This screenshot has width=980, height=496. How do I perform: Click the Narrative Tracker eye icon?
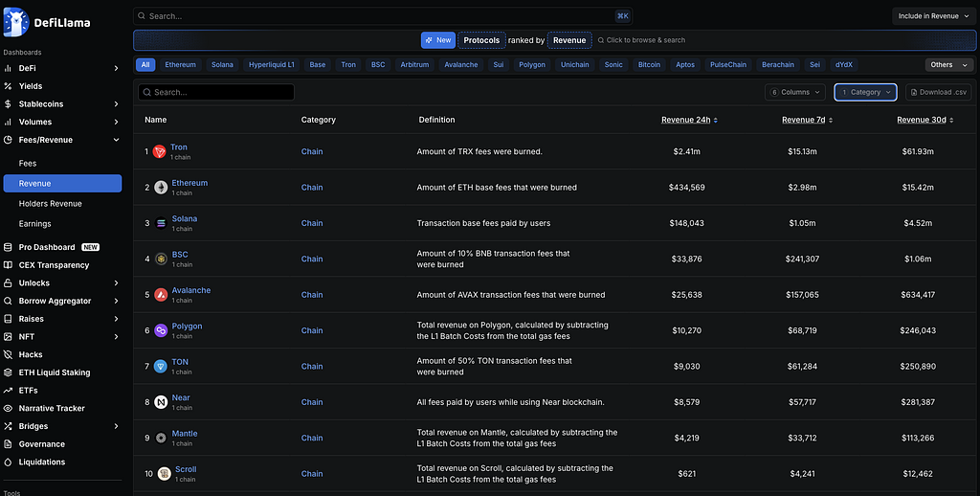click(x=9, y=408)
